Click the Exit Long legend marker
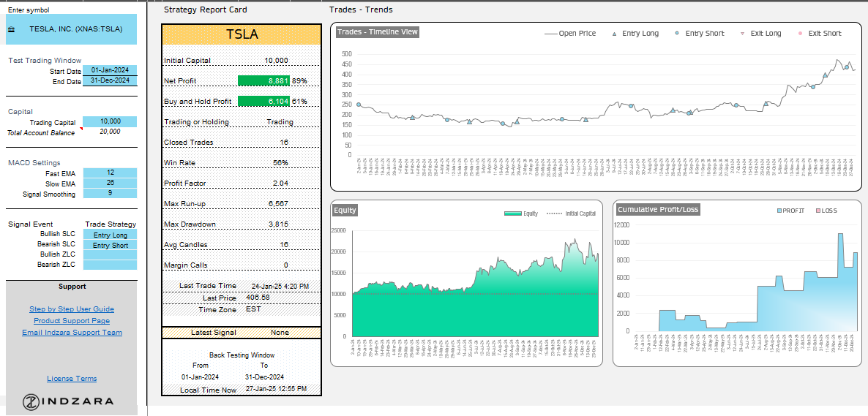Screen dimensions: 868x416 [742, 34]
